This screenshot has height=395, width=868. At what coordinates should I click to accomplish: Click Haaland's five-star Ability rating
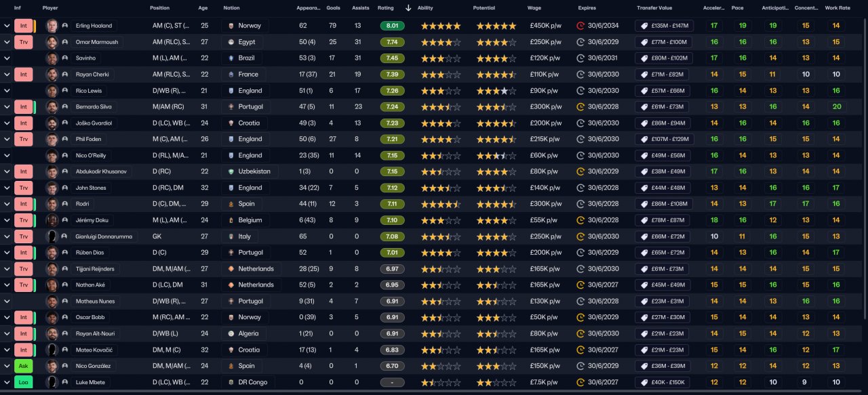pyautogui.click(x=441, y=26)
